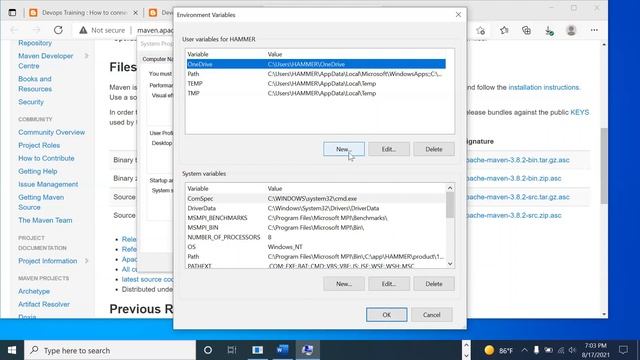Click the taskbar search box

[x=110, y=350]
